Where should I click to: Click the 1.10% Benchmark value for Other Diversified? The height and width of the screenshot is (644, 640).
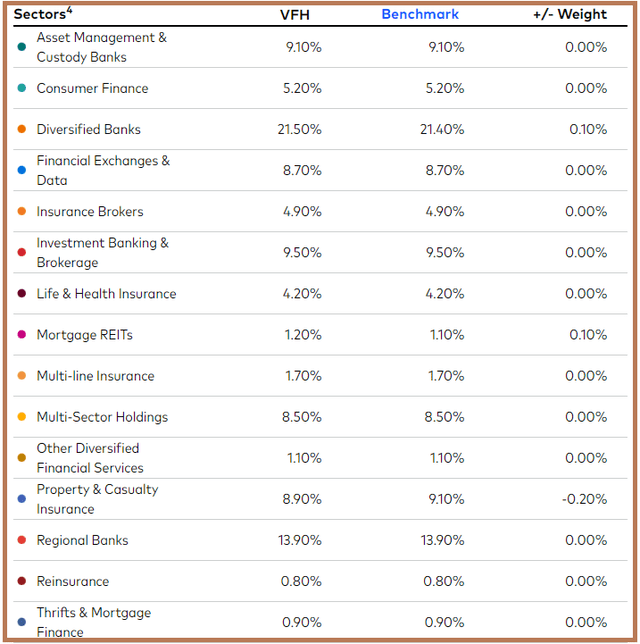tap(447, 458)
